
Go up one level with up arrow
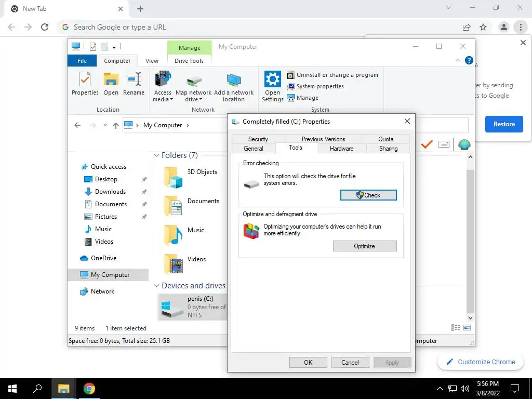[x=116, y=125]
